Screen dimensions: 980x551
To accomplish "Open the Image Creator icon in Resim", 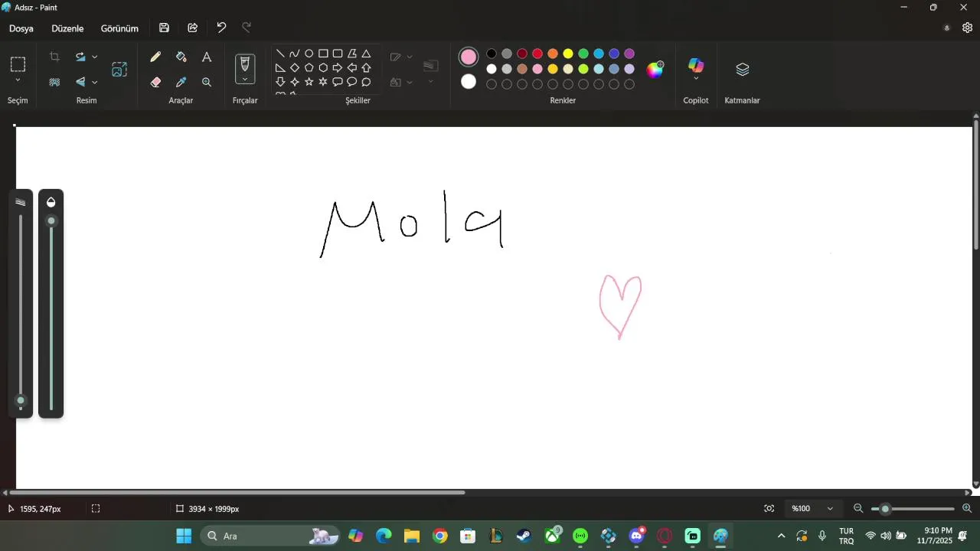I will coord(119,70).
